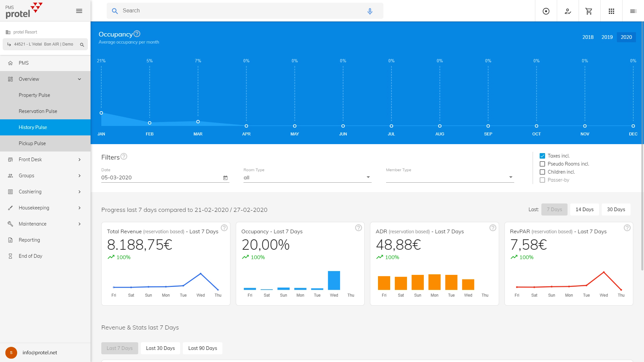The height and width of the screenshot is (362, 644).
Task: Uncheck the Taxes incl. checkbox
Action: [x=542, y=156]
